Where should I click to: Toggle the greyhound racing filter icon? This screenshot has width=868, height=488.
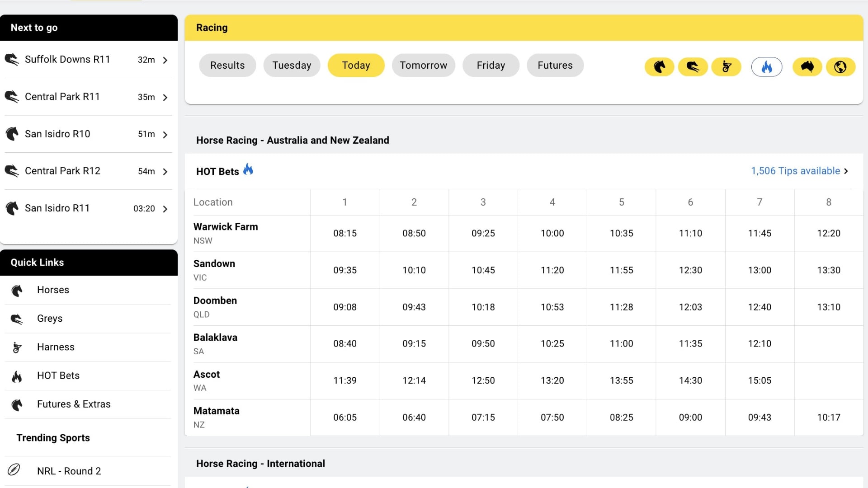click(x=693, y=67)
